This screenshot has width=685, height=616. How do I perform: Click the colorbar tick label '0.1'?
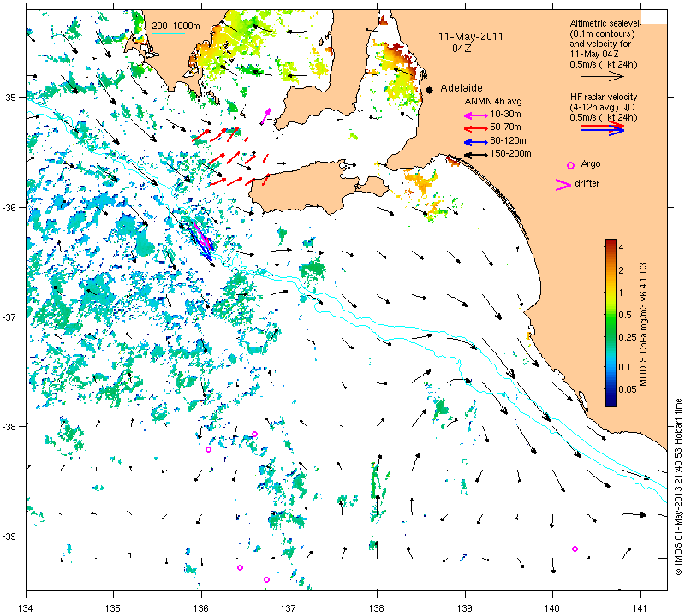click(625, 367)
